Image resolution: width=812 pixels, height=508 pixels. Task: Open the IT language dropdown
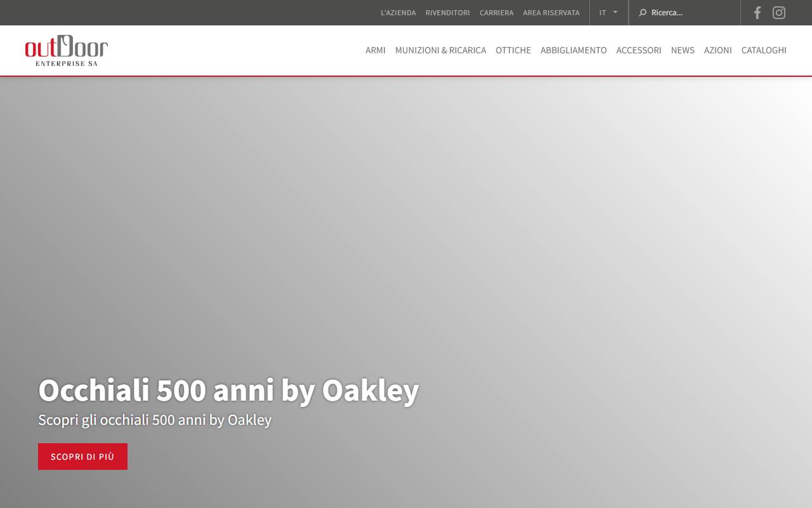click(608, 13)
